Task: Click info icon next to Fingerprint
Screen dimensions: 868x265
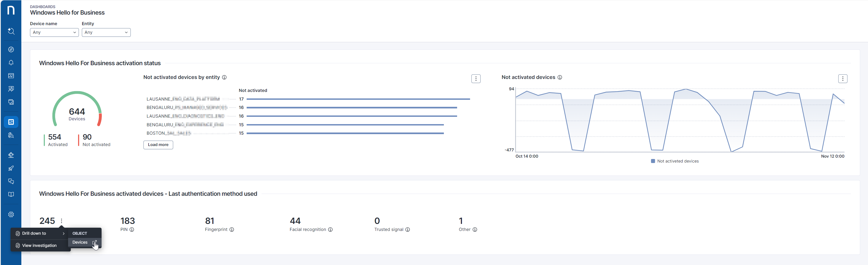Action: coord(232,230)
